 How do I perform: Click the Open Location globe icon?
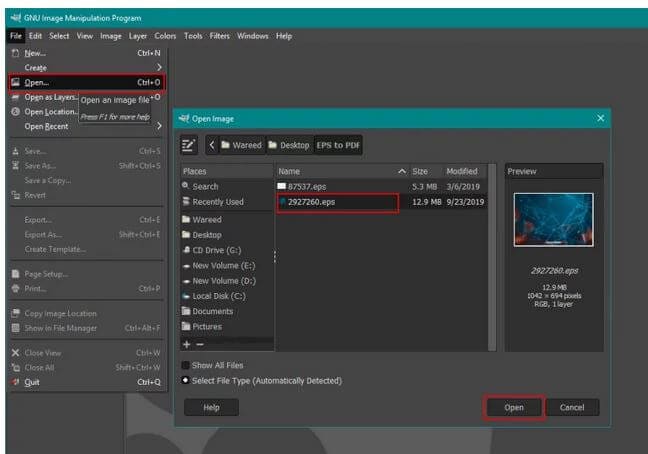(x=15, y=112)
